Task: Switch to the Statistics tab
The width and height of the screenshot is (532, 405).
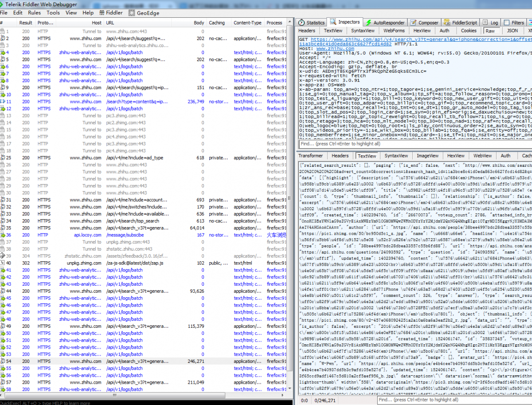Action: pyautogui.click(x=312, y=22)
